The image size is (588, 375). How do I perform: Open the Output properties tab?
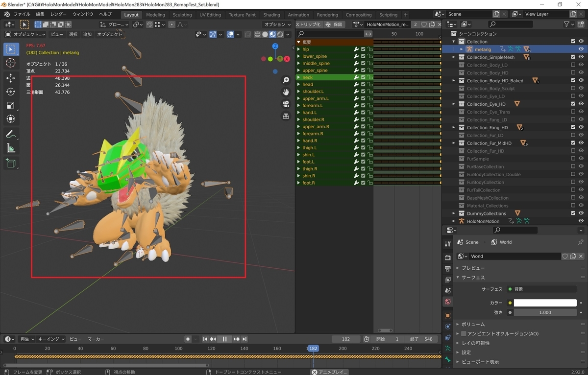(x=447, y=269)
